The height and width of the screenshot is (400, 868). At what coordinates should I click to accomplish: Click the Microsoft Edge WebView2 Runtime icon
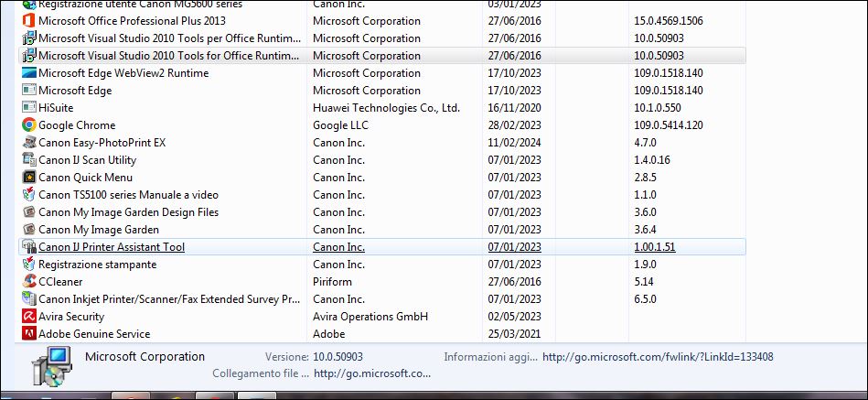pos(28,73)
